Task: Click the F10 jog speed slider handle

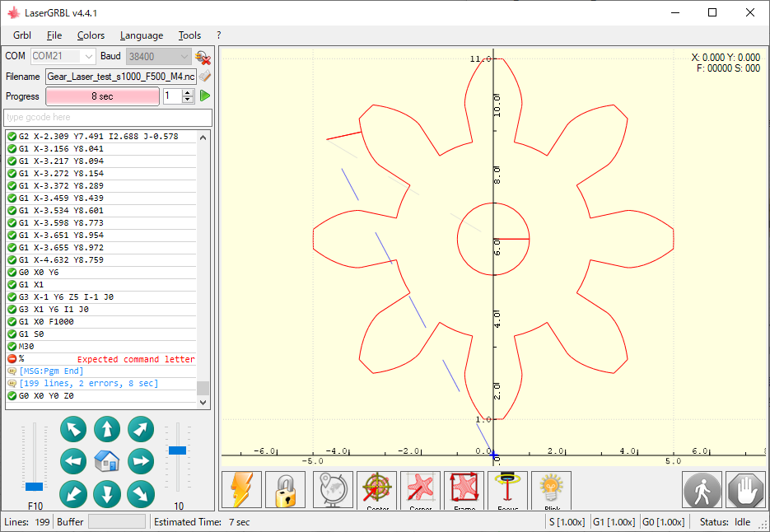Action: [35, 487]
